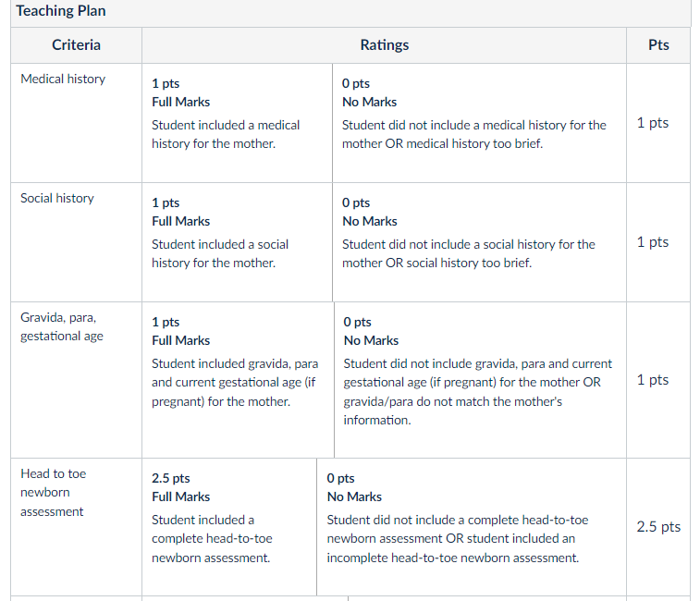Choose No Marks for gravida para criterion
Screen dimensions: 700x601
pyautogui.click(x=480, y=380)
